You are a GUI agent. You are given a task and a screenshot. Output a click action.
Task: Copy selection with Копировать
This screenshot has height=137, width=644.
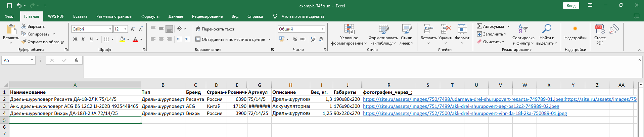pyautogui.click(x=36, y=34)
